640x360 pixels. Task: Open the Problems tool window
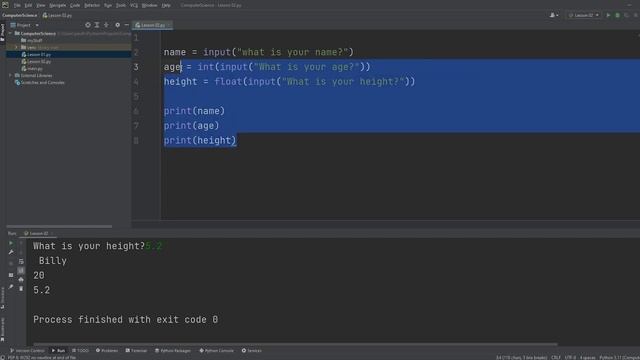tap(107, 351)
